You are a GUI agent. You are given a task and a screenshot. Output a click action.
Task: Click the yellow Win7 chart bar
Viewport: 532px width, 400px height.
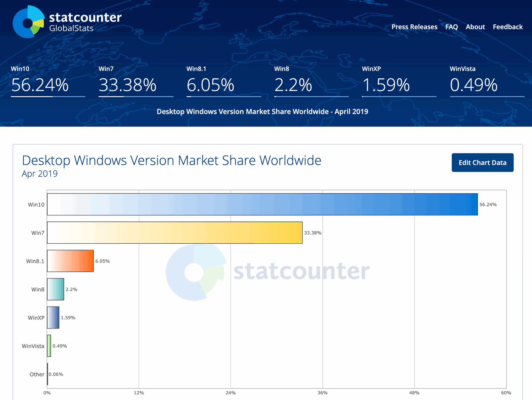(x=174, y=233)
